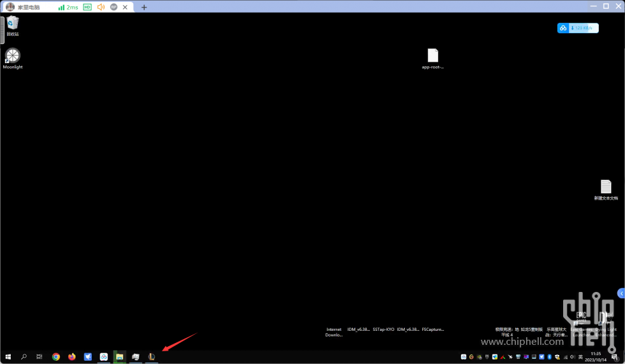Select the text document icon near the right edge

pyautogui.click(x=606, y=190)
